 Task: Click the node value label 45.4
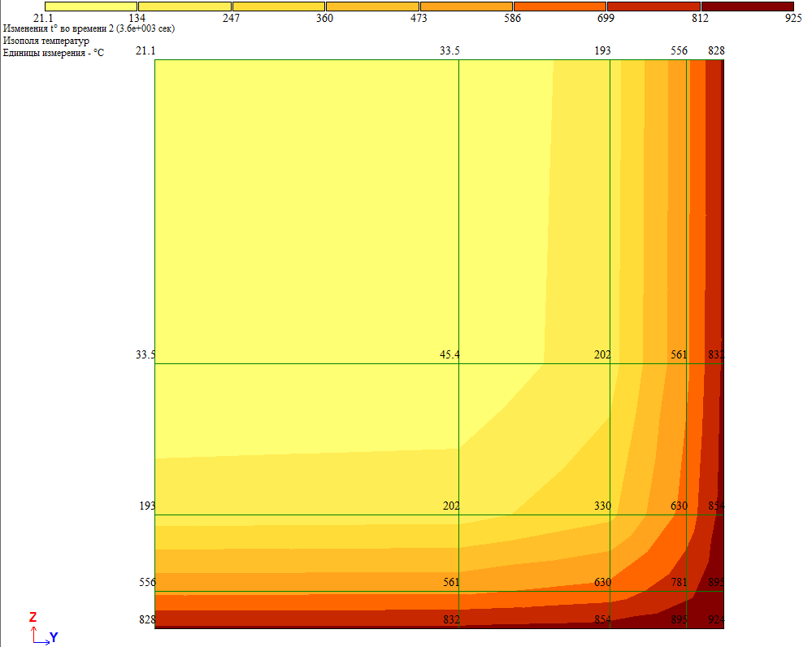click(x=449, y=355)
